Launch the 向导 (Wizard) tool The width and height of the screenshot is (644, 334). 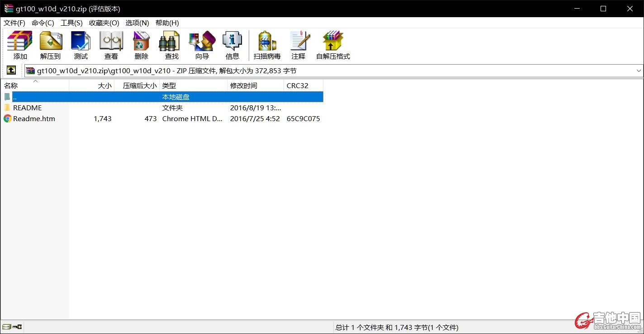(x=202, y=45)
